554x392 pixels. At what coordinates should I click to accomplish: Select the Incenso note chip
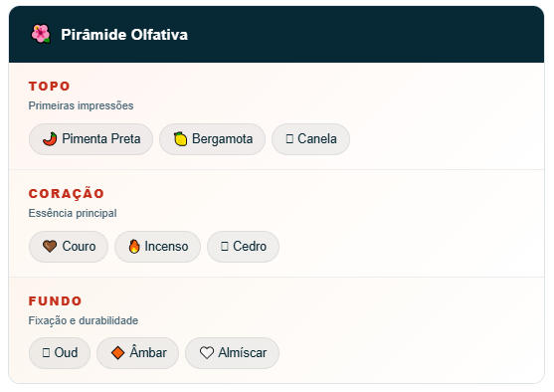coord(157,247)
